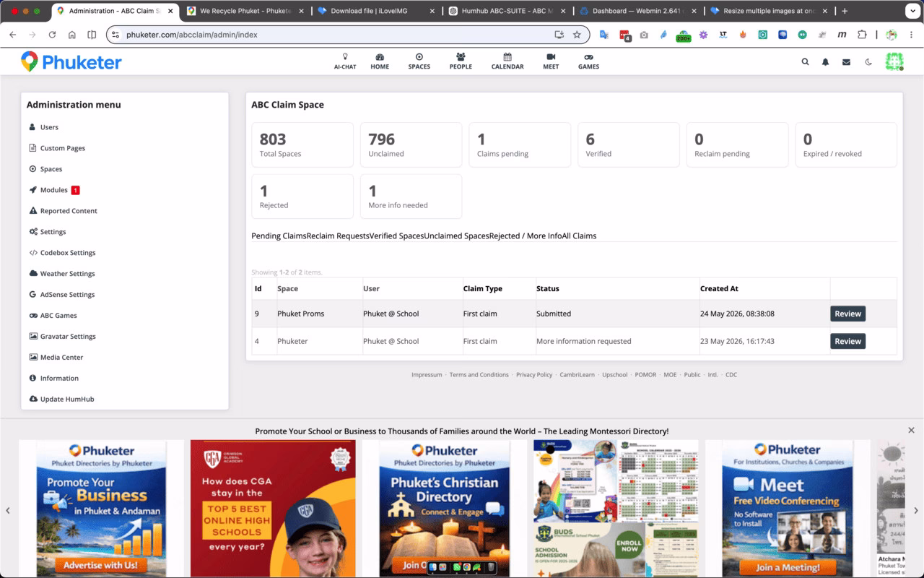Open the Privacy Policy footer link
924x578 pixels.
[534, 375]
